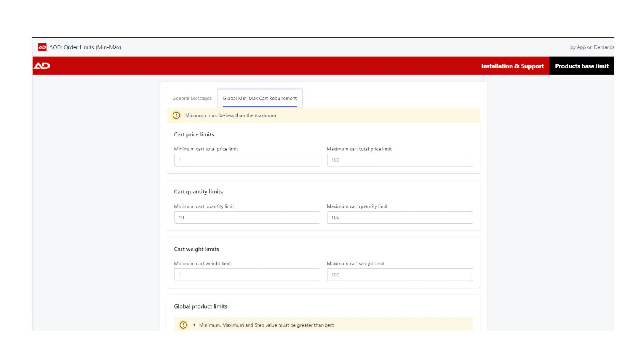Click the Global product limits heading

pyautogui.click(x=200, y=306)
